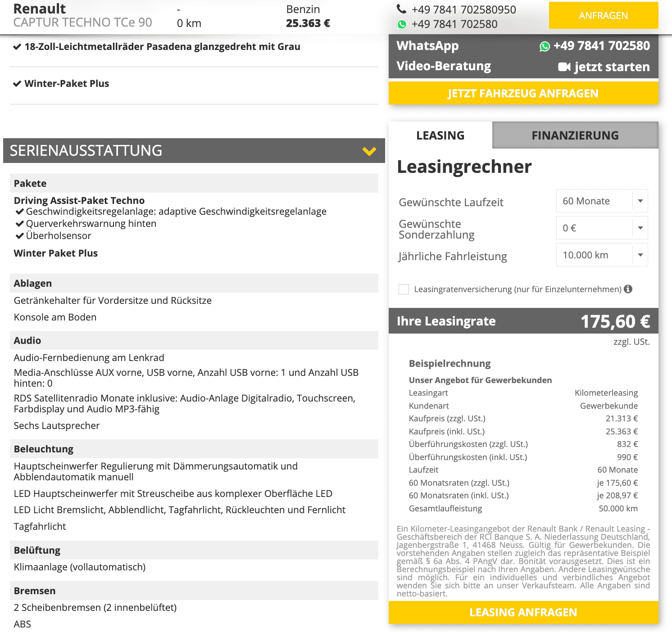Click checkmark beside adaptive Geschwindigkeitsregelanlage
The height and width of the screenshot is (632, 672).
[19, 212]
